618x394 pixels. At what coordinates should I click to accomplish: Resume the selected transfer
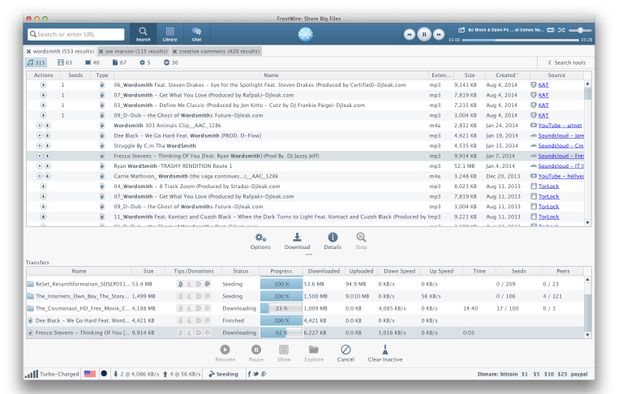[x=225, y=353]
